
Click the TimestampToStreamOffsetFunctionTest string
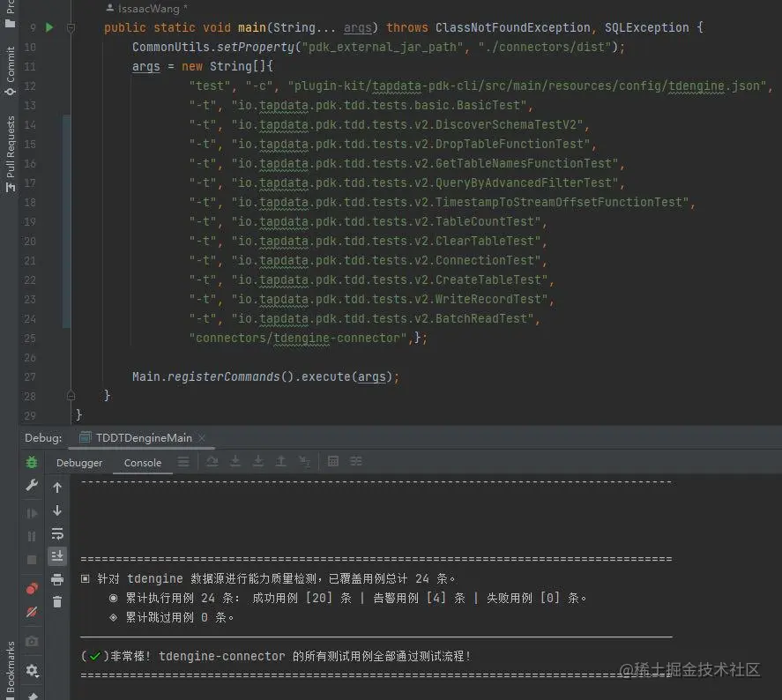[460, 202]
